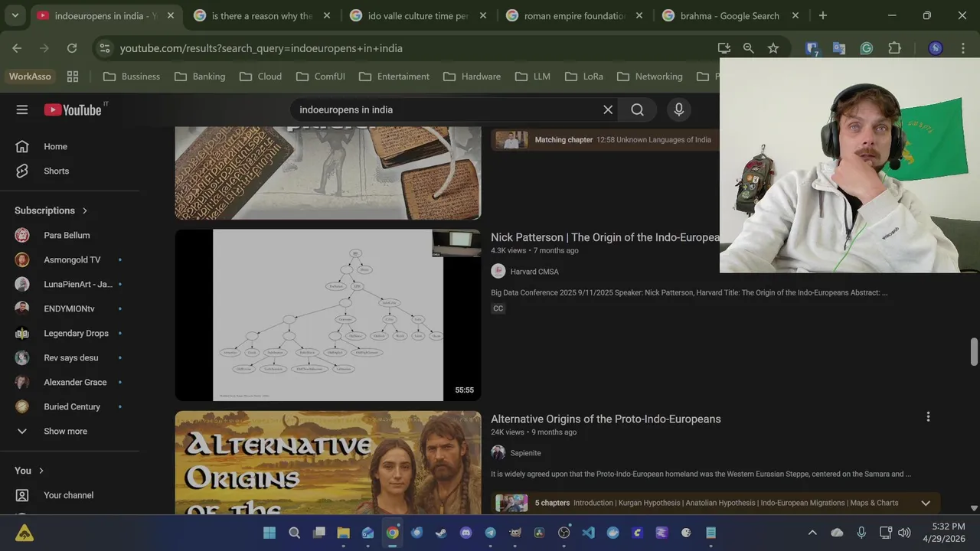Switch to the 'brahma - Google Search' tab
Image resolution: width=980 pixels, height=551 pixels.
[730, 15]
